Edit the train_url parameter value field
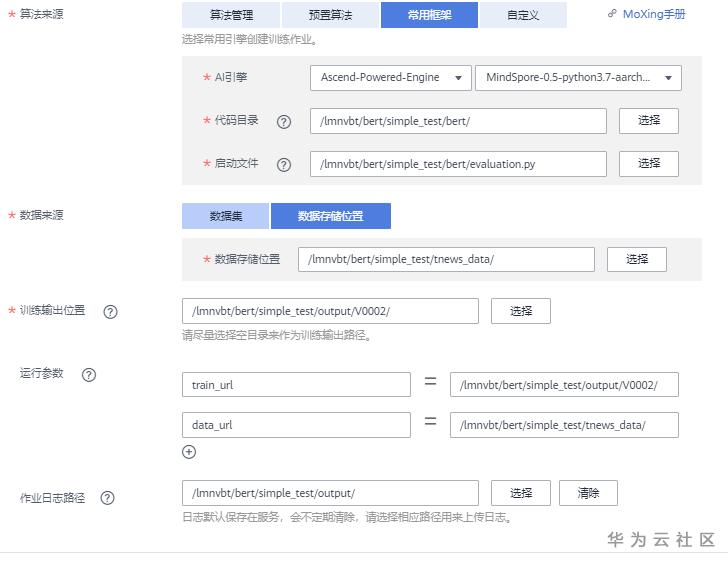 (564, 384)
